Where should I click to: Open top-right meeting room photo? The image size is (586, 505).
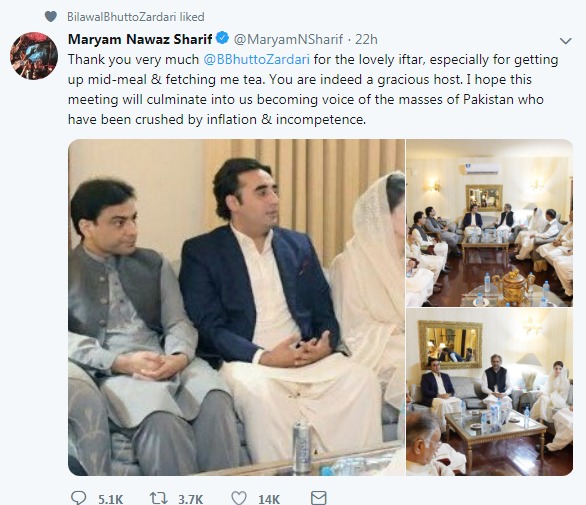[490, 223]
